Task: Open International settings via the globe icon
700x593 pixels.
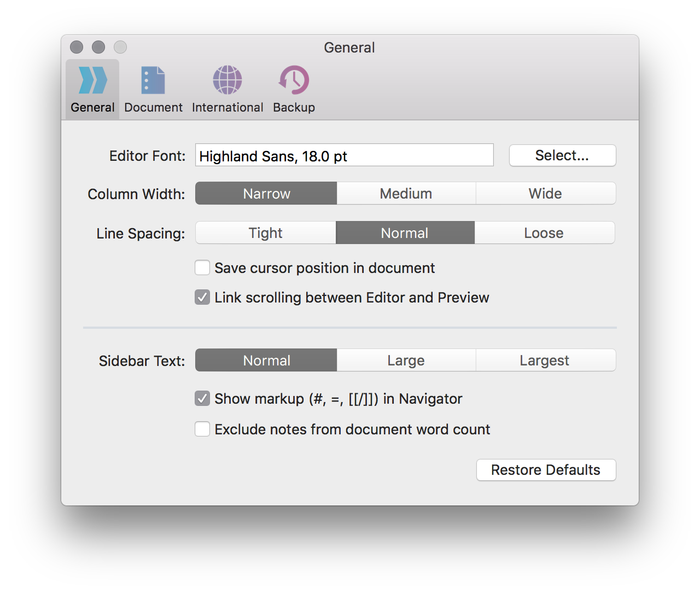Action: tap(227, 88)
